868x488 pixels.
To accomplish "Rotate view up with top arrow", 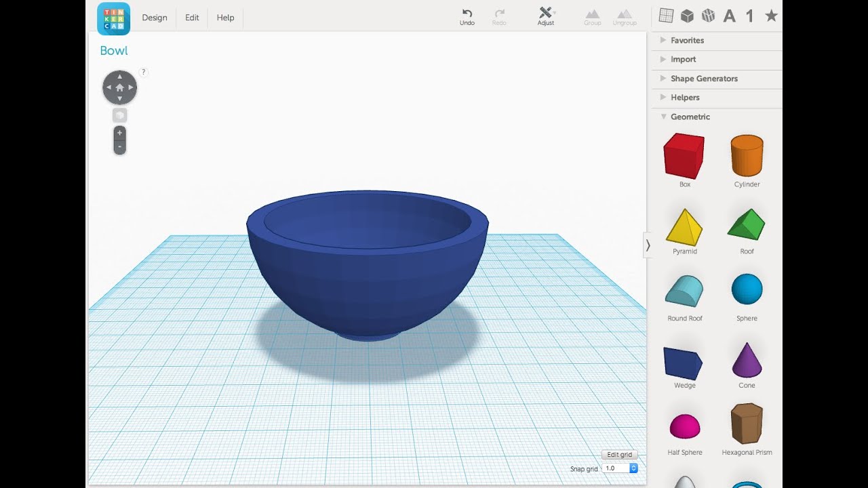I will click(120, 77).
